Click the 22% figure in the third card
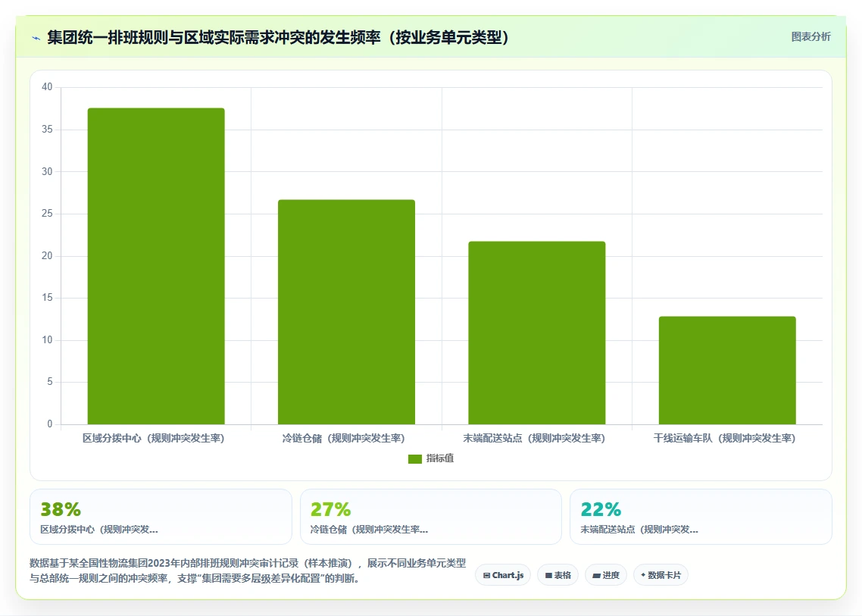The height and width of the screenshot is (616, 862). pos(601,509)
